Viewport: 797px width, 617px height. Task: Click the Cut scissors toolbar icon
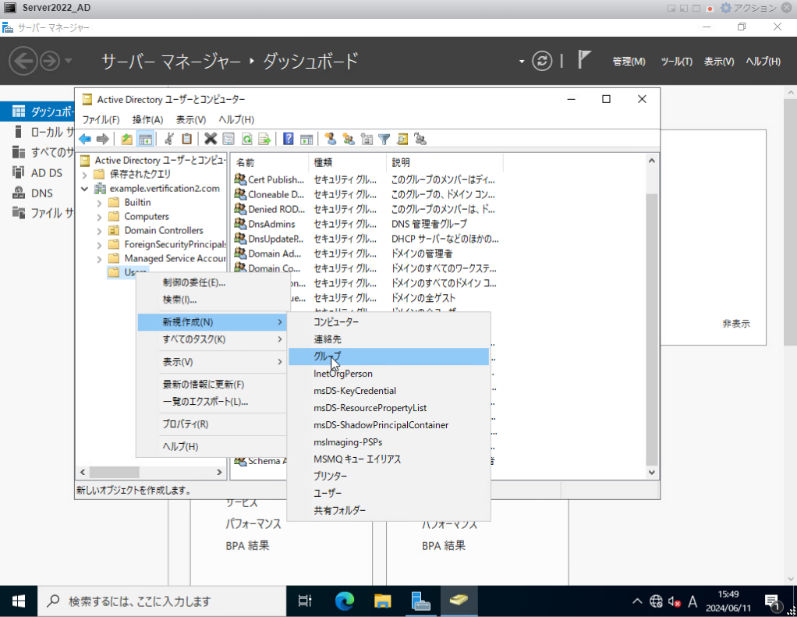[x=169, y=139]
